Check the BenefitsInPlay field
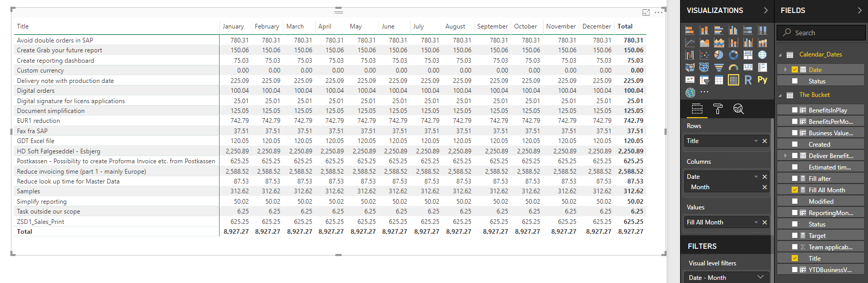 click(795, 110)
